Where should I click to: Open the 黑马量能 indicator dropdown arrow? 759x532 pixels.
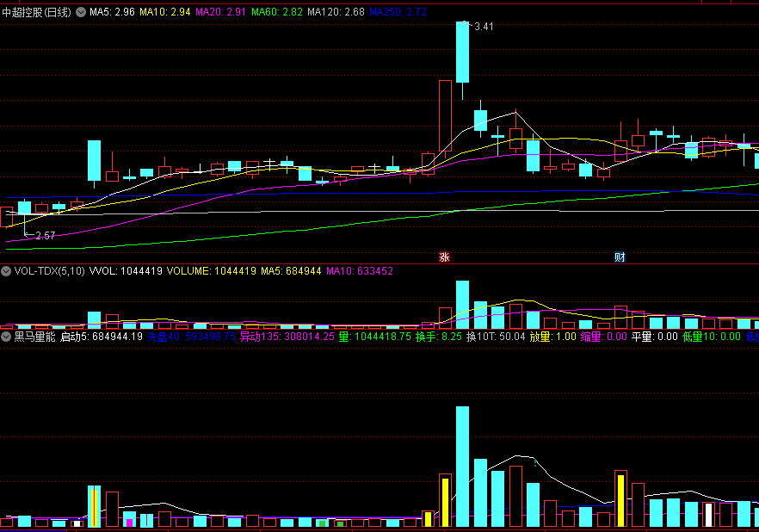point(6,337)
